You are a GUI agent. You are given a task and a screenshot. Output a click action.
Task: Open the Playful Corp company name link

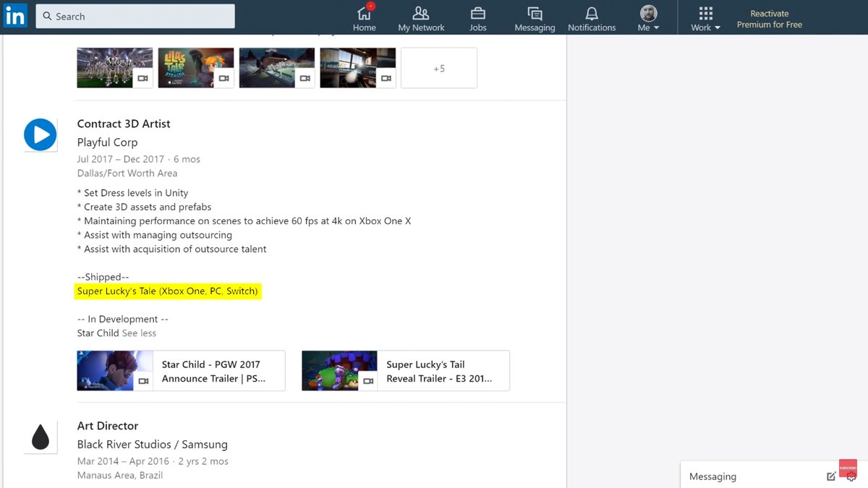pyautogui.click(x=107, y=142)
